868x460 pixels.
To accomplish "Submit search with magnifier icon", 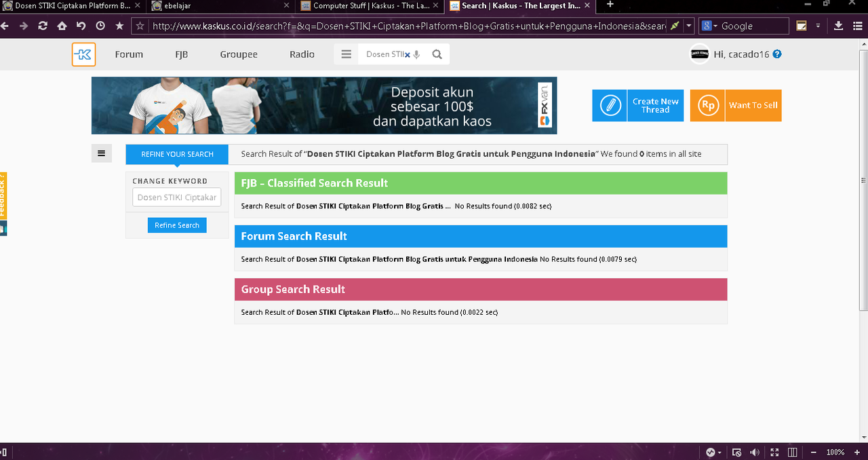I will [x=437, y=54].
